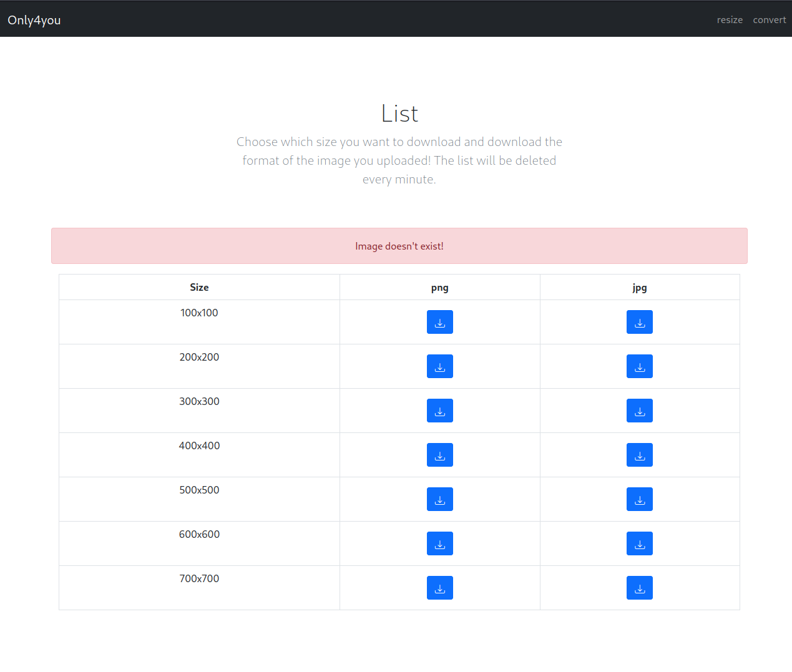Open the convert page from navbar

(x=770, y=20)
